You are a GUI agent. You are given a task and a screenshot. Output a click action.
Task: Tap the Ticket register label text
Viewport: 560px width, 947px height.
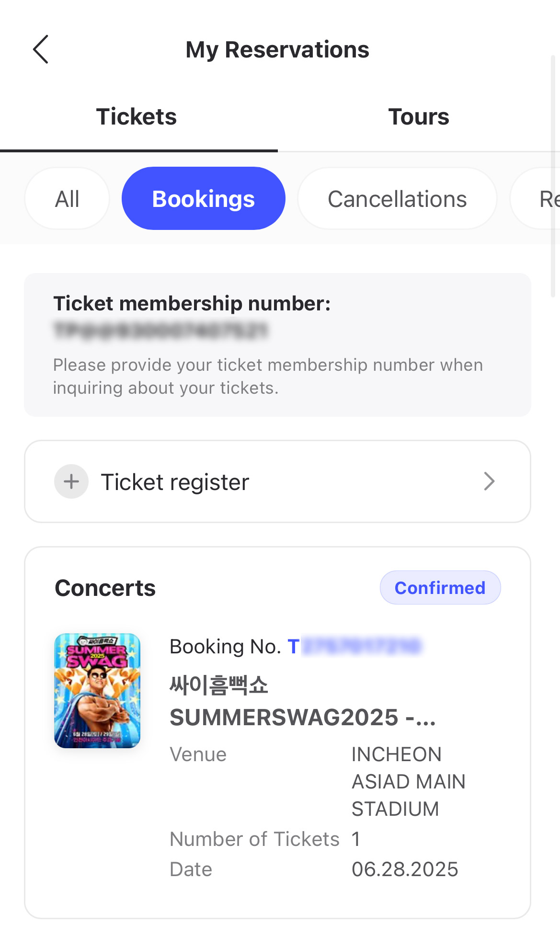click(x=175, y=482)
